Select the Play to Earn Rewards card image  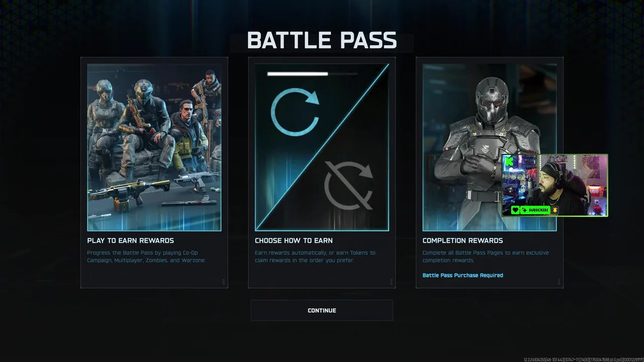[154, 147]
